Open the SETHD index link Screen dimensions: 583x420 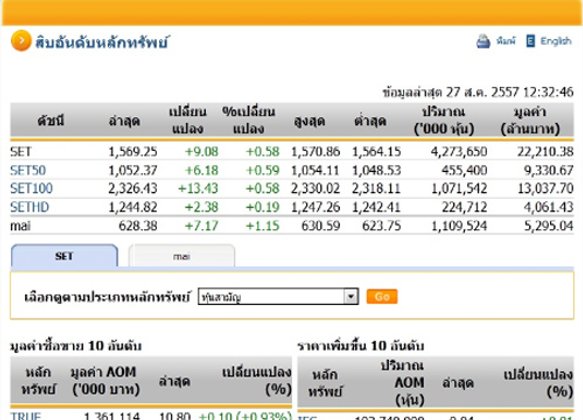coord(29,207)
